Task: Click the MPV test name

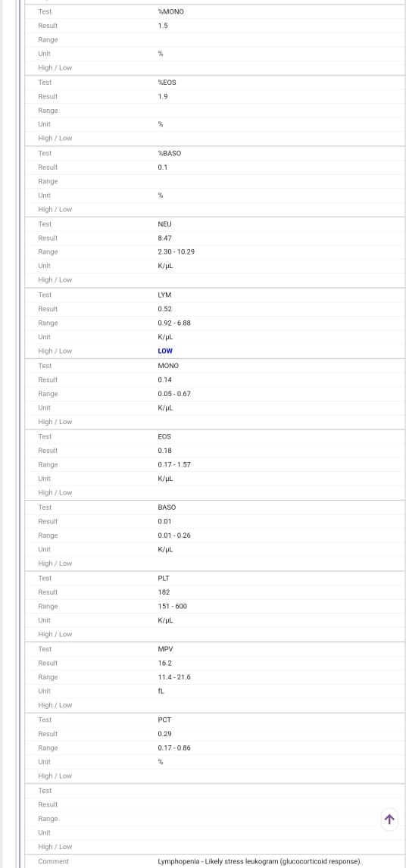Action: click(164, 649)
